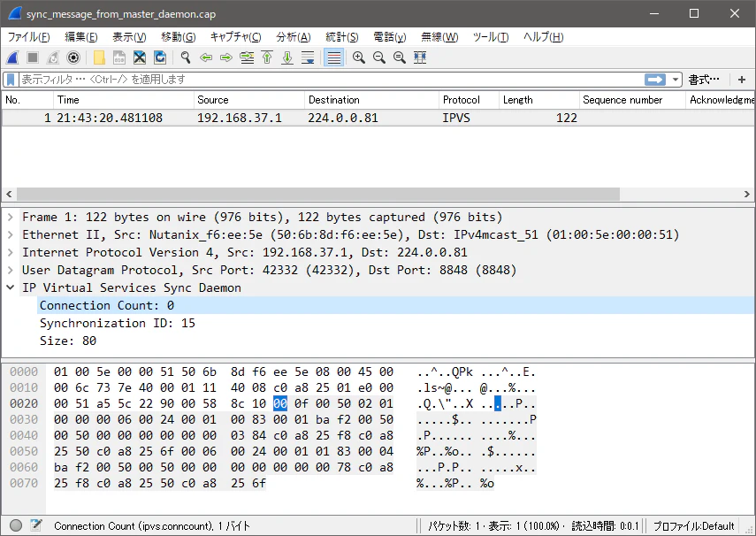756x536 pixels.
Task: Click プロファイル: Default in status bar
Action: [693, 526]
